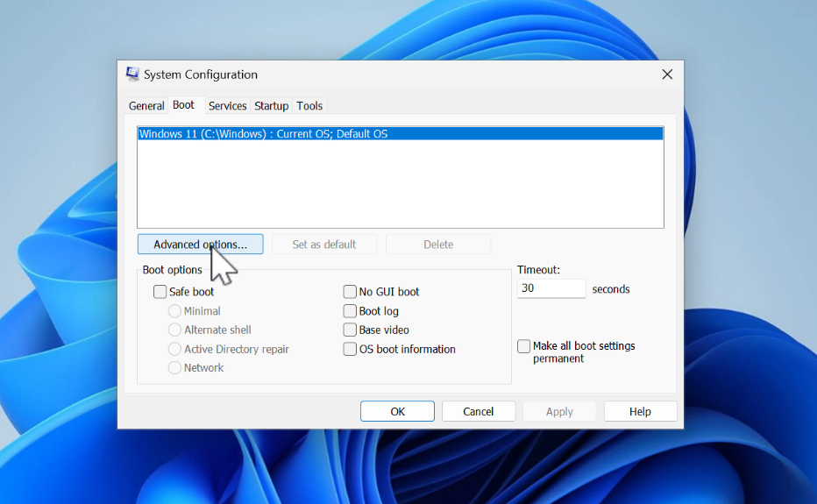Click the Cancel button
The height and width of the screenshot is (504, 817).
coord(479,411)
